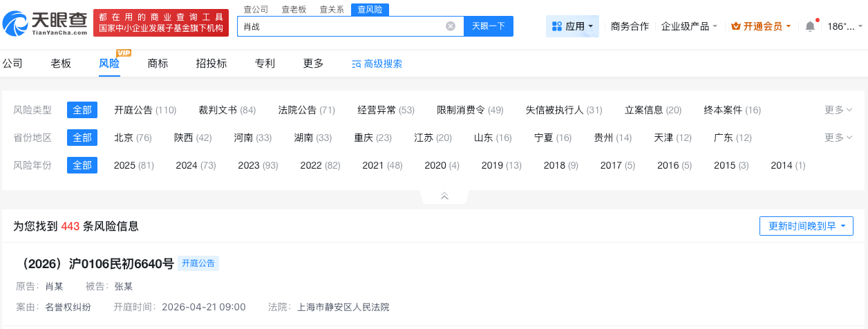This screenshot has width=868, height=329.
Task: Filter year 2019 (13)
Action: (x=502, y=165)
